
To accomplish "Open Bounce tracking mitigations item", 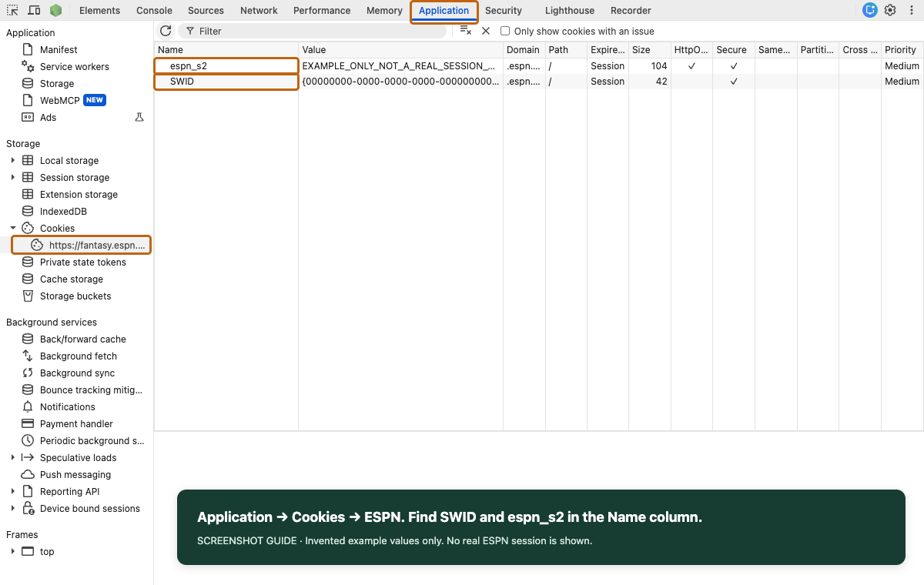I will pos(91,389).
